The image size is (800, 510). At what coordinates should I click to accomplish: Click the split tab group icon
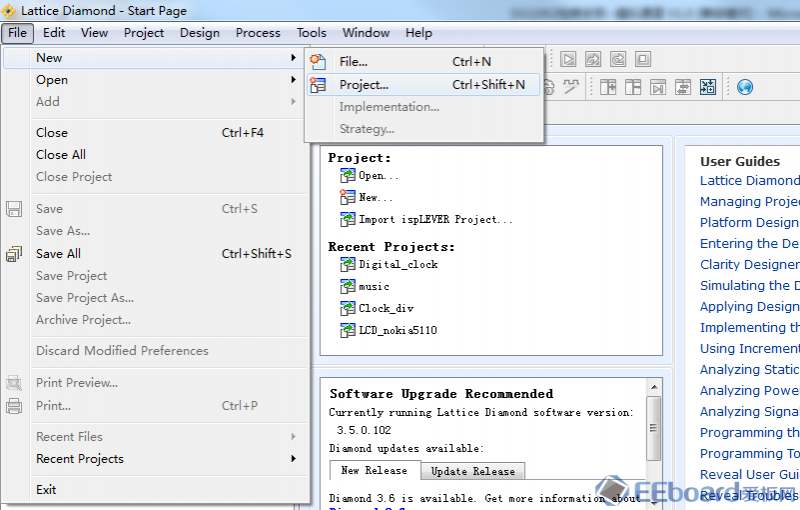tap(608, 87)
